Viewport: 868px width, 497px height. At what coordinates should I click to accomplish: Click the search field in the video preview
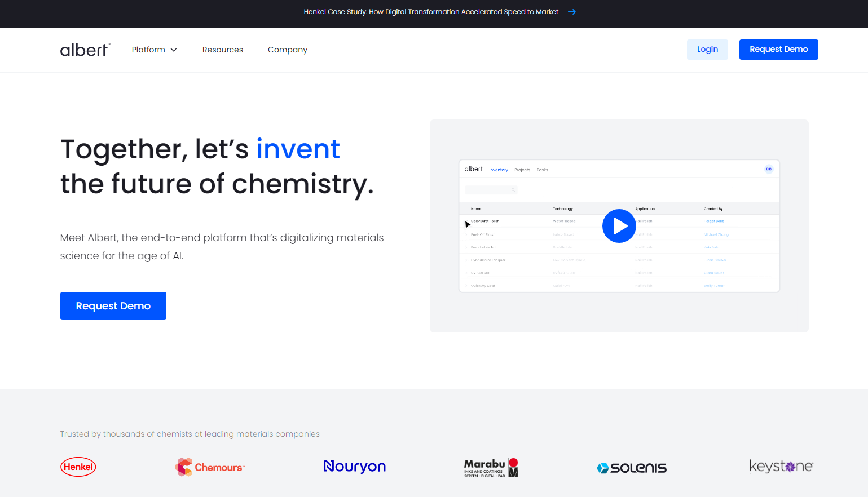[x=491, y=190]
